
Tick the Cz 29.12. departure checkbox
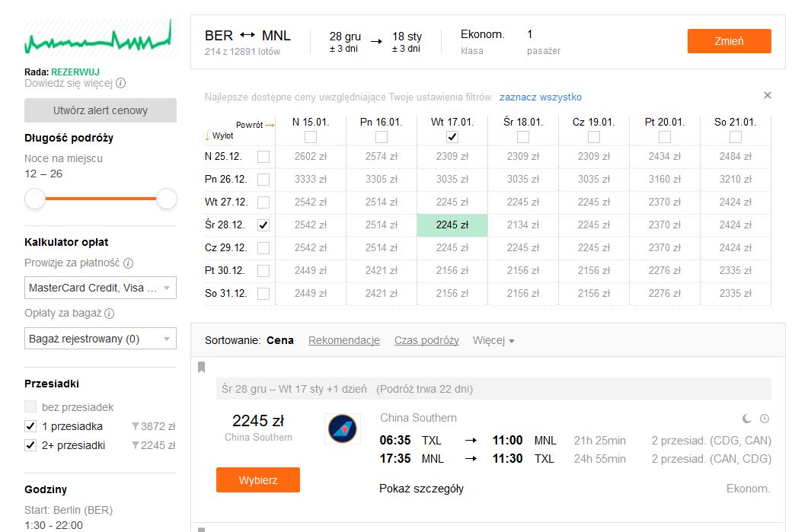click(x=263, y=248)
